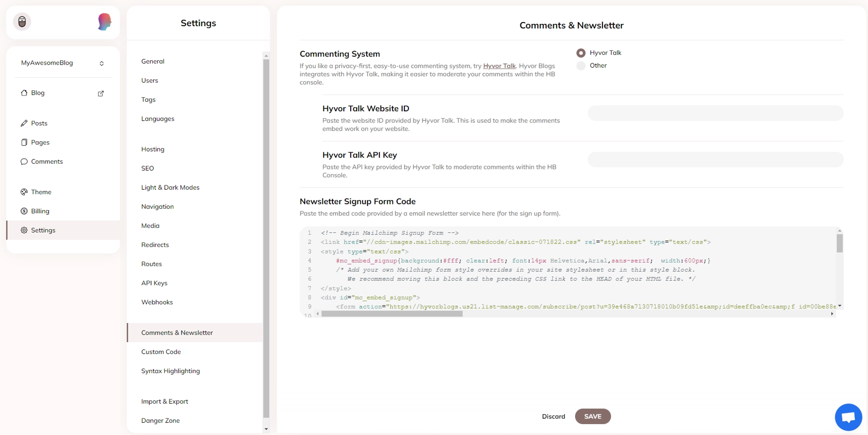Click the Hyvor Talk Website ID input field
This screenshot has height=435, width=868.
pos(715,113)
